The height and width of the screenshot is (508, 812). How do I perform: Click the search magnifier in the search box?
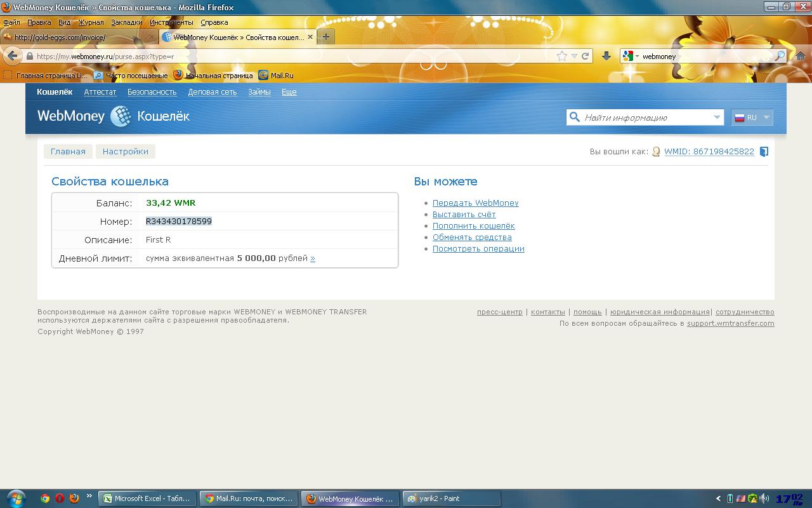pyautogui.click(x=780, y=56)
